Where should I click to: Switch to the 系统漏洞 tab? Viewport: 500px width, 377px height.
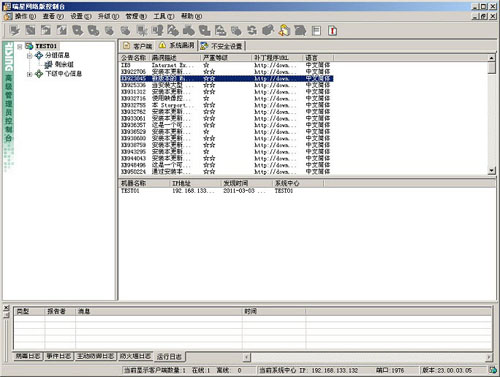[176, 45]
